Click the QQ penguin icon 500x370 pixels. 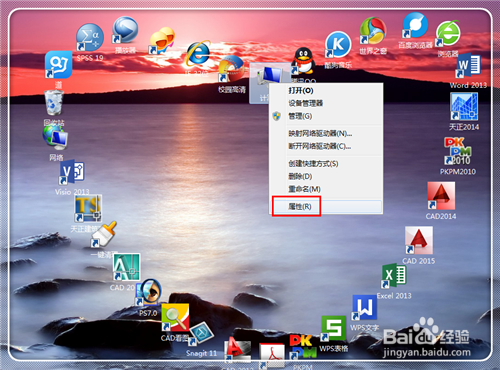click(303, 61)
